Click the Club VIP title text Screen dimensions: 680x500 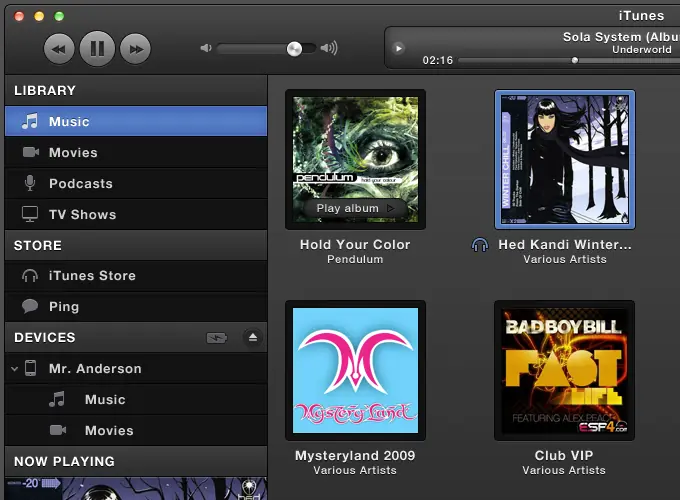(564, 455)
